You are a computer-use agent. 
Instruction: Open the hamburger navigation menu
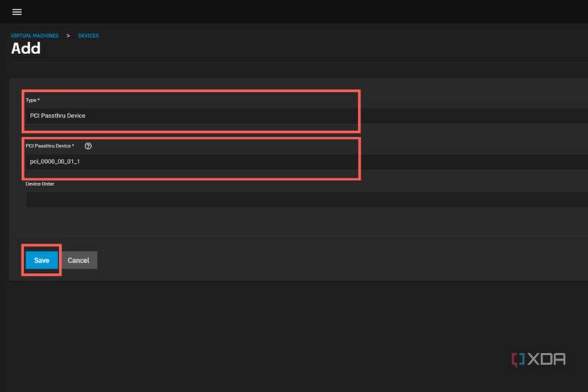(17, 12)
